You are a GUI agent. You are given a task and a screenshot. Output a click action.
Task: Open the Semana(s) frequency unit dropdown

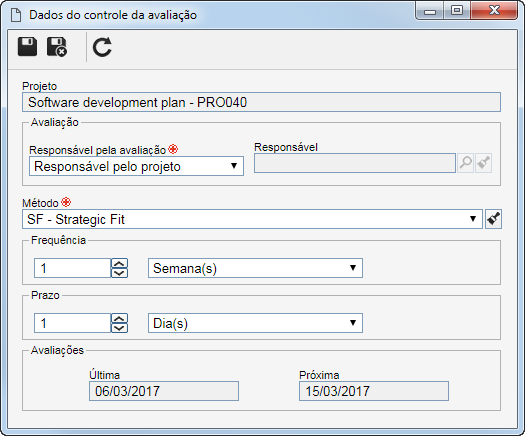click(x=255, y=268)
